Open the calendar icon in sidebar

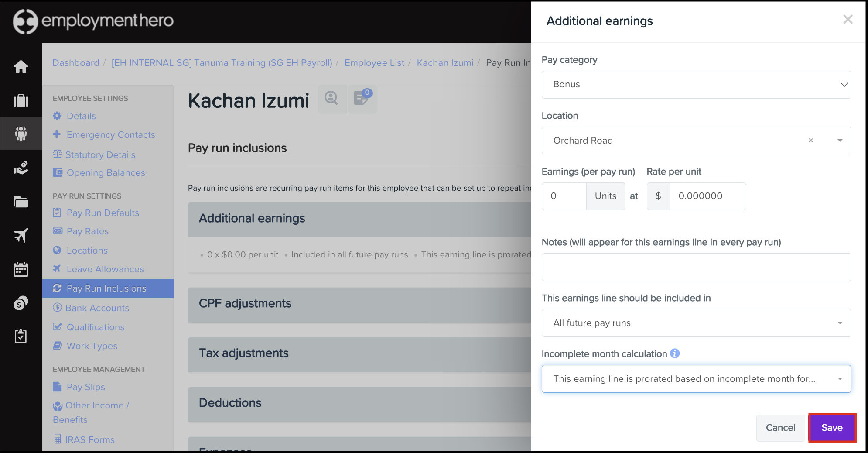tap(21, 269)
